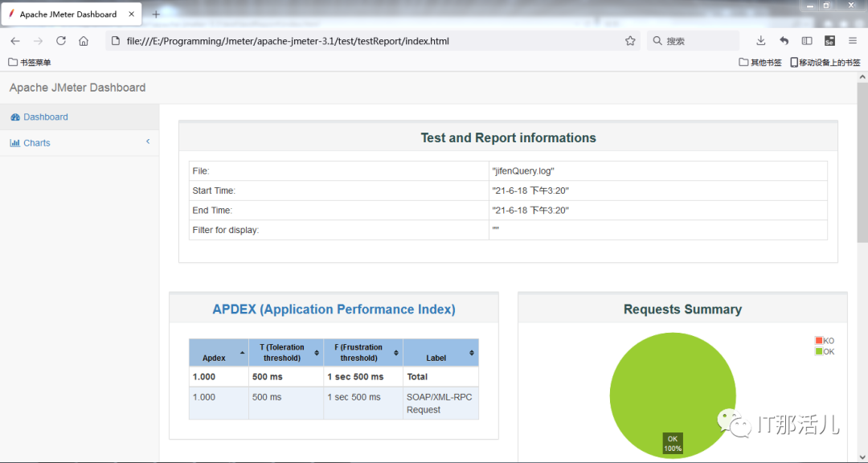Open the Selenium extension icon
868x463 pixels.
pyautogui.click(x=829, y=41)
